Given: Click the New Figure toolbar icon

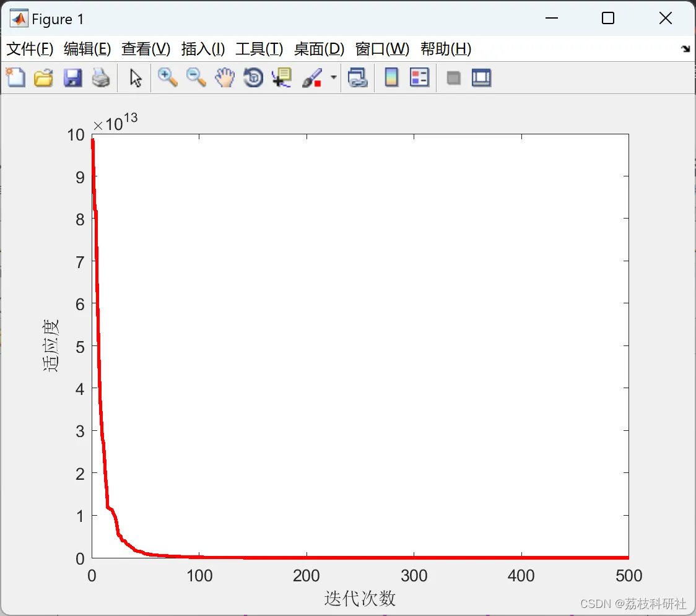Looking at the screenshot, I should (15, 77).
